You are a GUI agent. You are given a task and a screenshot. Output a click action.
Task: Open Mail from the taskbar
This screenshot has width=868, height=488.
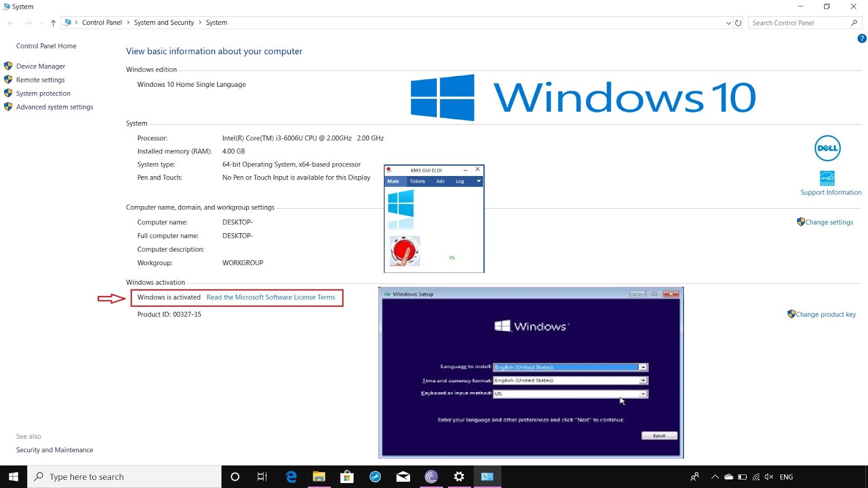click(x=403, y=477)
